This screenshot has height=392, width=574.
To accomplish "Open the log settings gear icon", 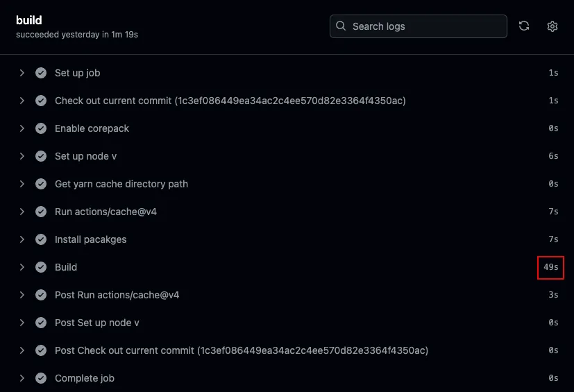I will click(552, 26).
